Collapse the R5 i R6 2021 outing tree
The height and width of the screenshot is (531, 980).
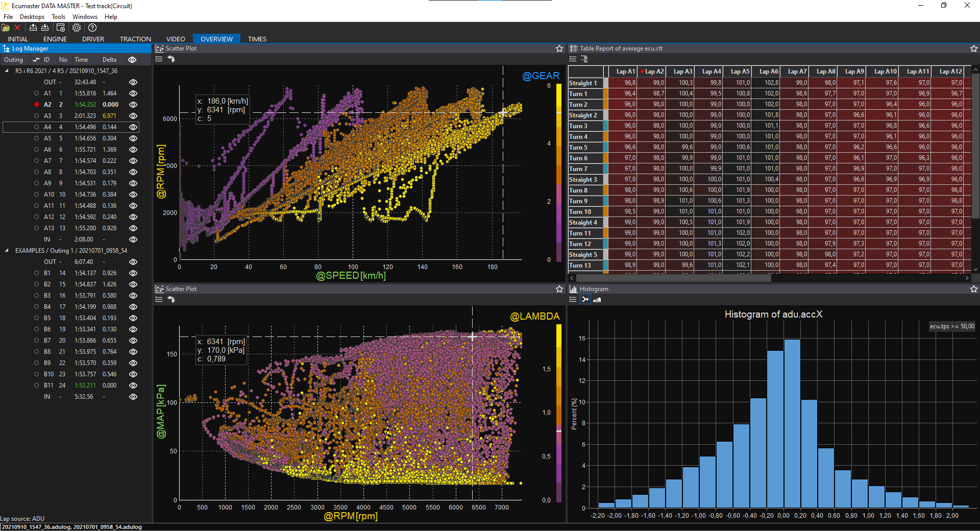(x=7, y=71)
